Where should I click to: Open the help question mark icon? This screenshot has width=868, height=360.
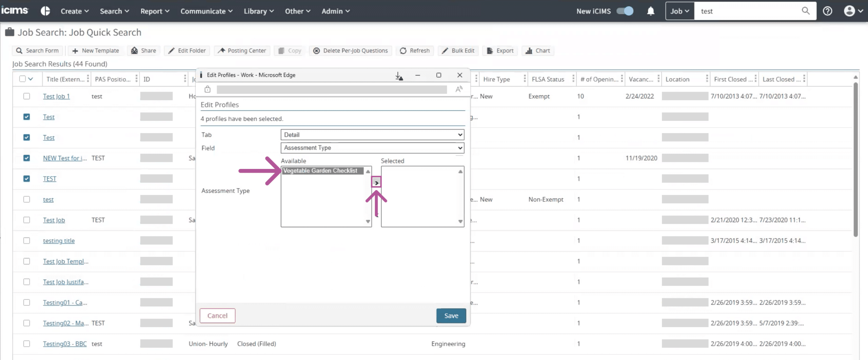click(x=827, y=11)
